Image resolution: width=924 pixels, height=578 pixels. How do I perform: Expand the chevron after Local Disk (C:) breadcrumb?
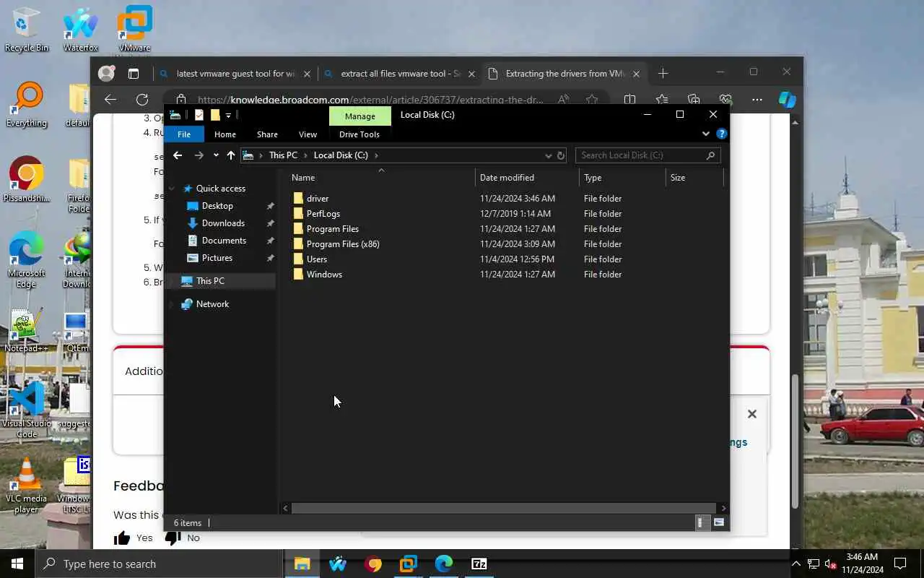click(376, 155)
